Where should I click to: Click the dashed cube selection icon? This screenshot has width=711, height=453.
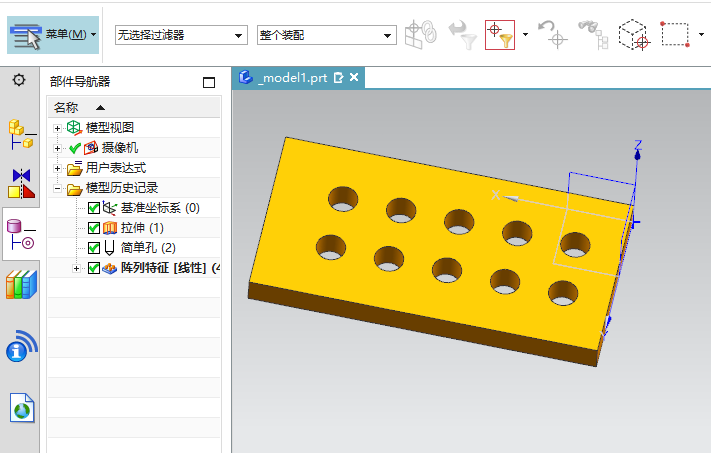tap(633, 34)
